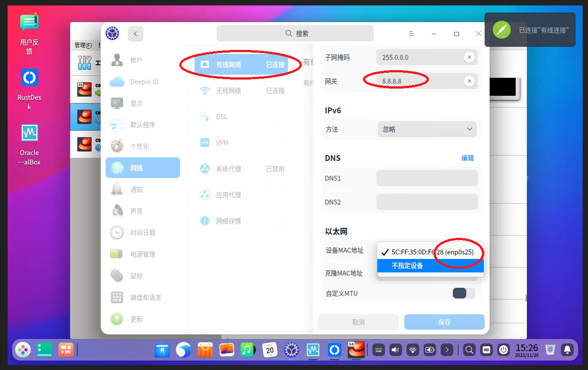Viewport: 588px width, 370px height.
Task: Click the 保存 save button
Action: coord(444,322)
